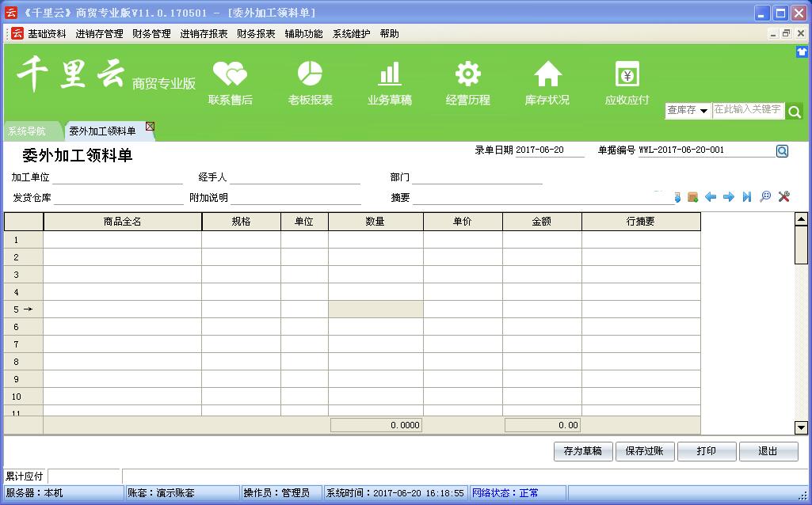
Task: Open 老板报表 pie chart icon
Action: [310, 74]
